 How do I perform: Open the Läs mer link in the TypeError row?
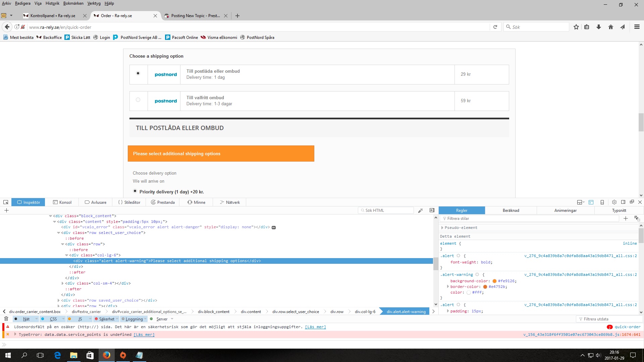[x=144, y=335]
